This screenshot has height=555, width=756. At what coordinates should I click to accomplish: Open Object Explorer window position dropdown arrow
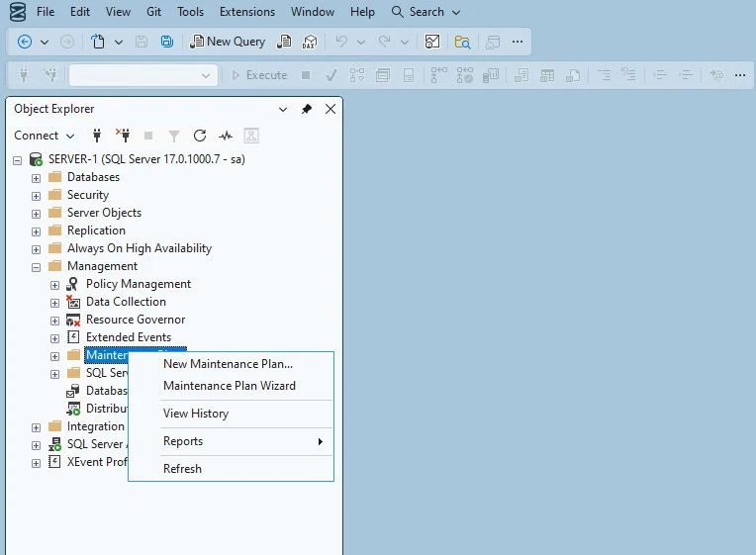tap(283, 110)
